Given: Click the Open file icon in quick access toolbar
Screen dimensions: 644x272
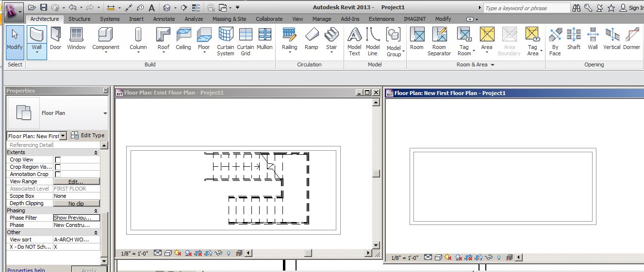Looking at the screenshot, I should 32,8.
